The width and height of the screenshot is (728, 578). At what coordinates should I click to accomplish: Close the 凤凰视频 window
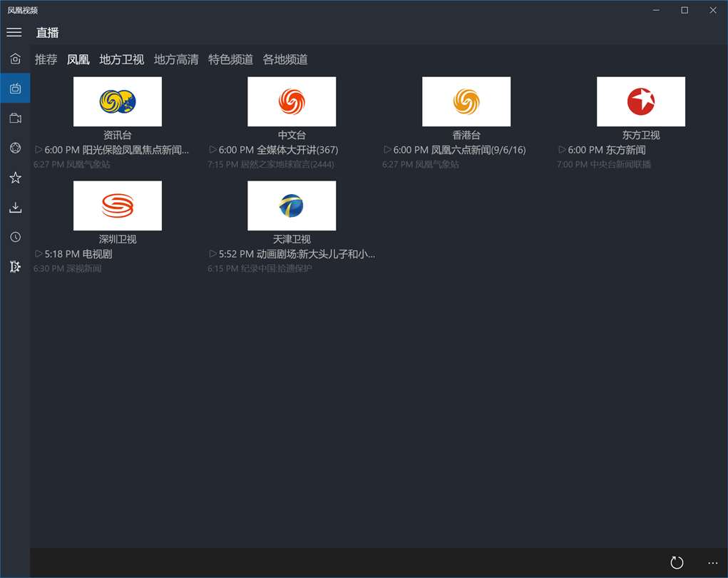(x=713, y=10)
